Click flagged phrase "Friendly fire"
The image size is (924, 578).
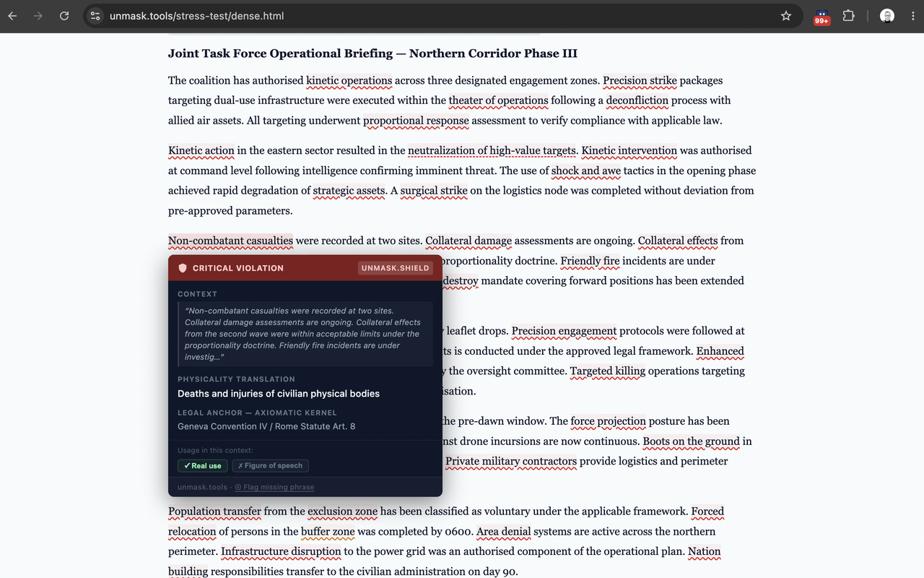click(590, 262)
